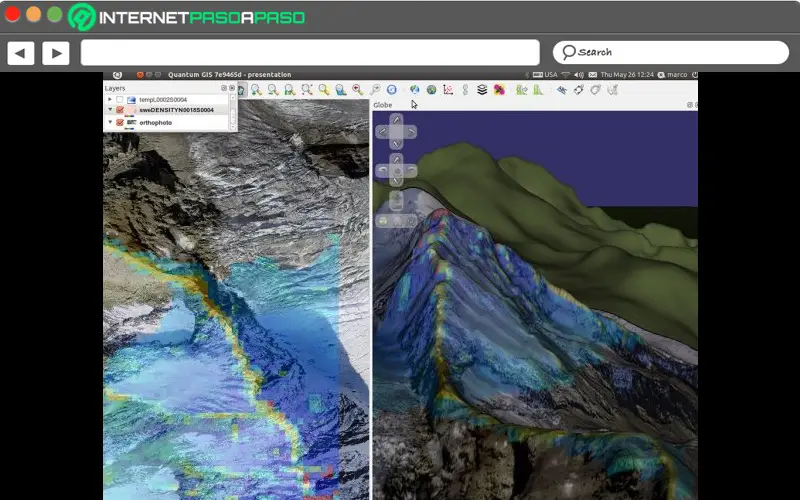Click the Layers panel title
Viewport: 800px width, 500px height.
pyautogui.click(x=115, y=88)
